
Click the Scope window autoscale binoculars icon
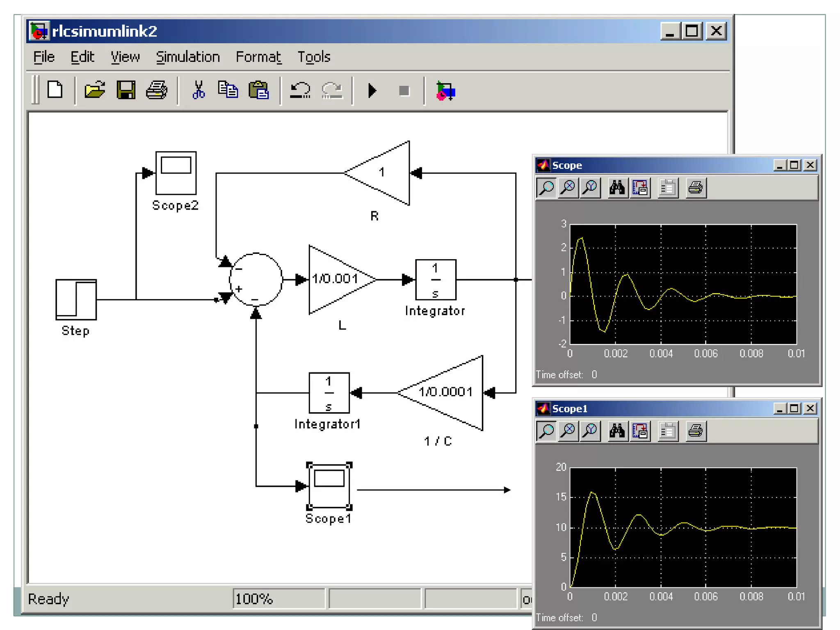617,188
